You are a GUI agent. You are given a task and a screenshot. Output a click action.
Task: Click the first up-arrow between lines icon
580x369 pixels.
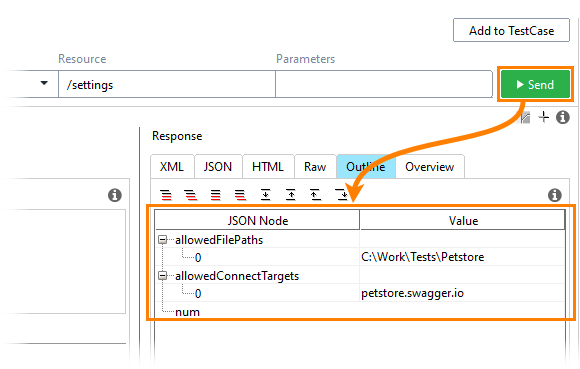click(x=291, y=194)
